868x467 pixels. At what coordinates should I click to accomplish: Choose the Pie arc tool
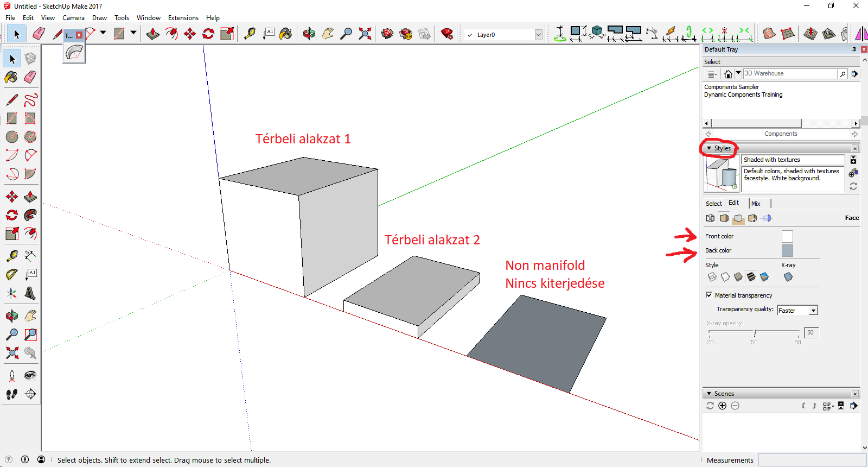click(30, 174)
